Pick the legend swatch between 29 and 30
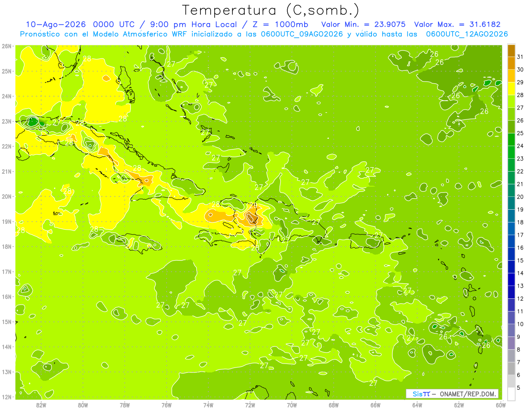 tap(511, 76)
